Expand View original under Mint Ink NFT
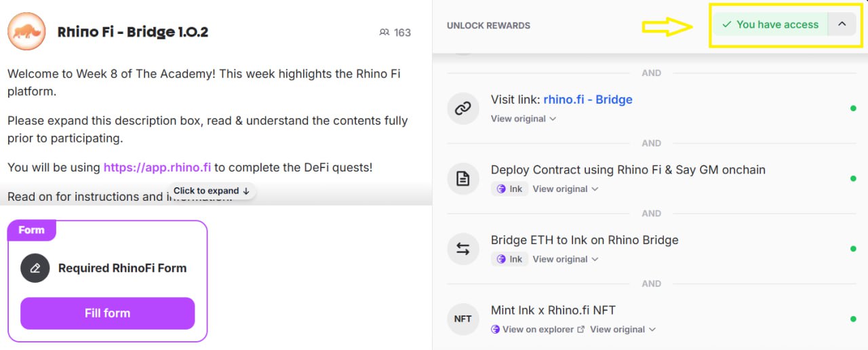Screen dimensions: 868x350 [623, 330]
